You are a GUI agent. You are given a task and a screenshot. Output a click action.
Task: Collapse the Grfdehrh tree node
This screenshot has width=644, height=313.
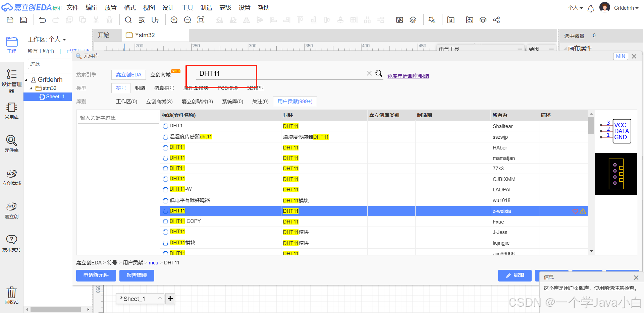(x=26, y=80)
